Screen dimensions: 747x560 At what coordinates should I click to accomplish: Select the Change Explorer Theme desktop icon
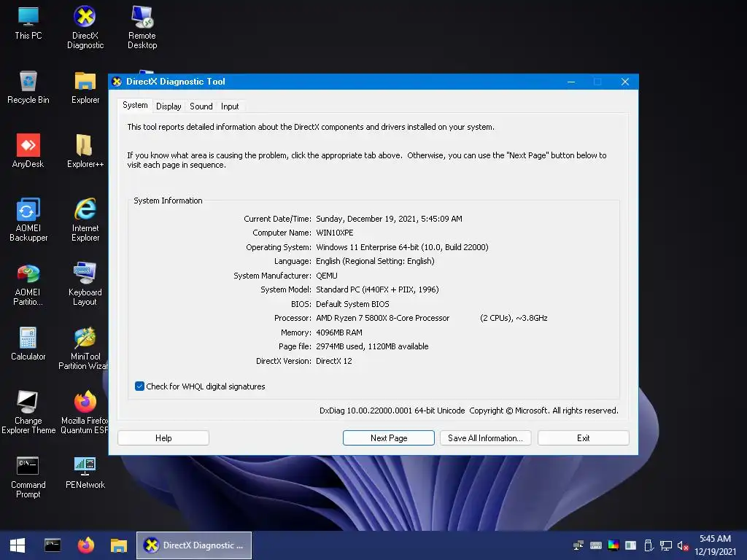click(28, 413)
